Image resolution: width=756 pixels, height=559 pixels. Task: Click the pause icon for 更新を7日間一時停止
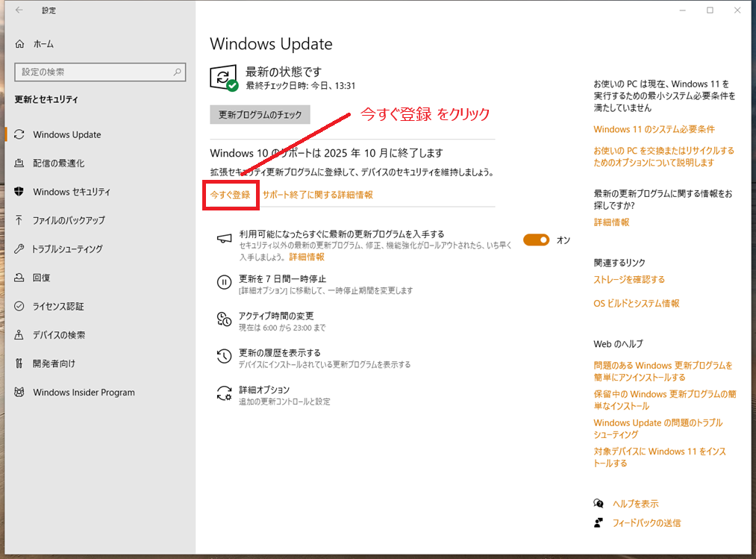point(224,282)
